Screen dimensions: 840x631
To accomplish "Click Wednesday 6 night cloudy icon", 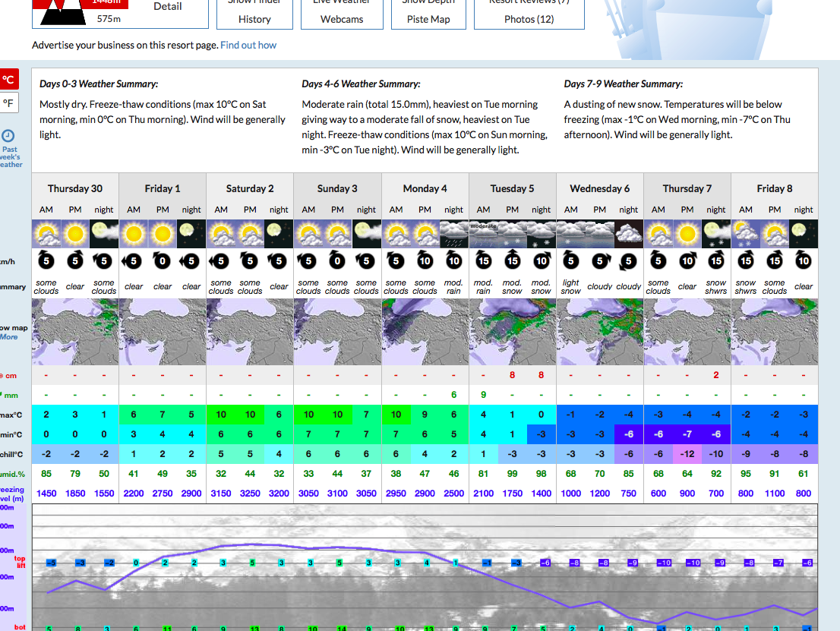I will pos(628,234).
